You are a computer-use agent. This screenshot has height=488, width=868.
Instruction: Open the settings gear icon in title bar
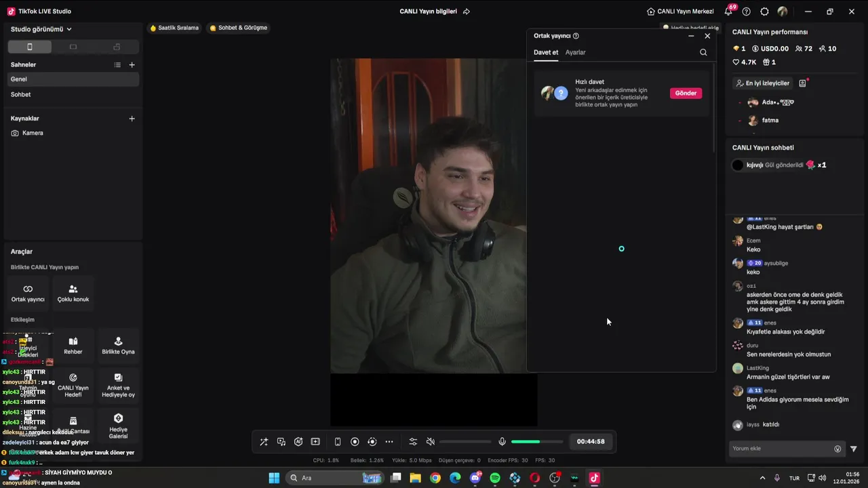coord(764,12)
